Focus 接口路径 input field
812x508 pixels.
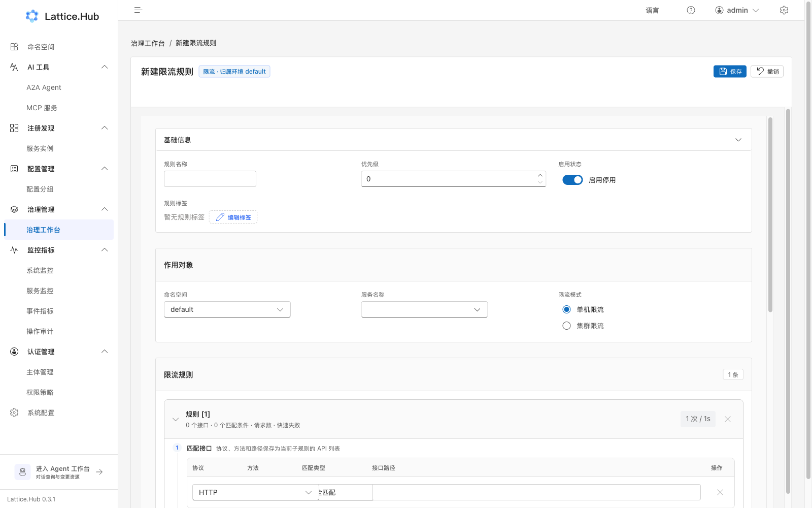tap(536, 492)
